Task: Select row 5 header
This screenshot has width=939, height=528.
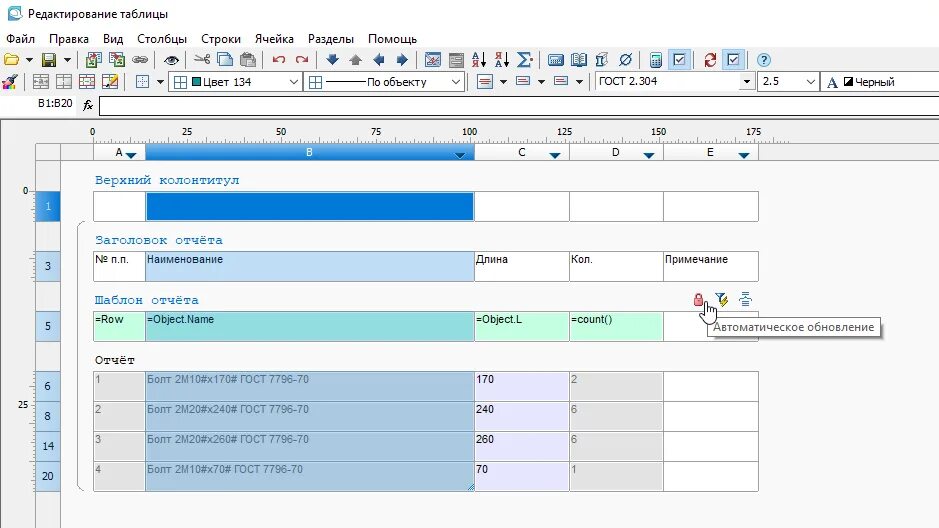Action: coord(48,326)
